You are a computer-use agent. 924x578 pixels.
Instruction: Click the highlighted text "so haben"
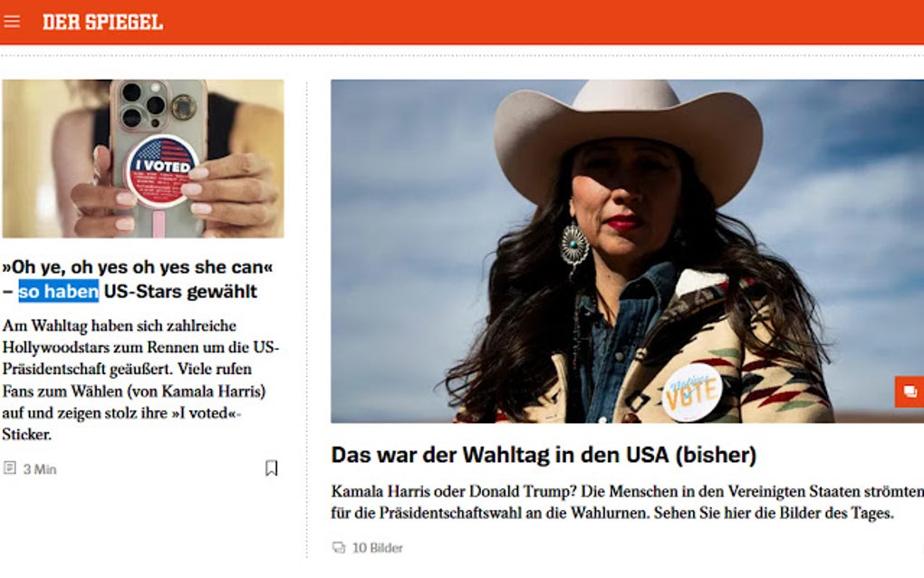point(58,291)
